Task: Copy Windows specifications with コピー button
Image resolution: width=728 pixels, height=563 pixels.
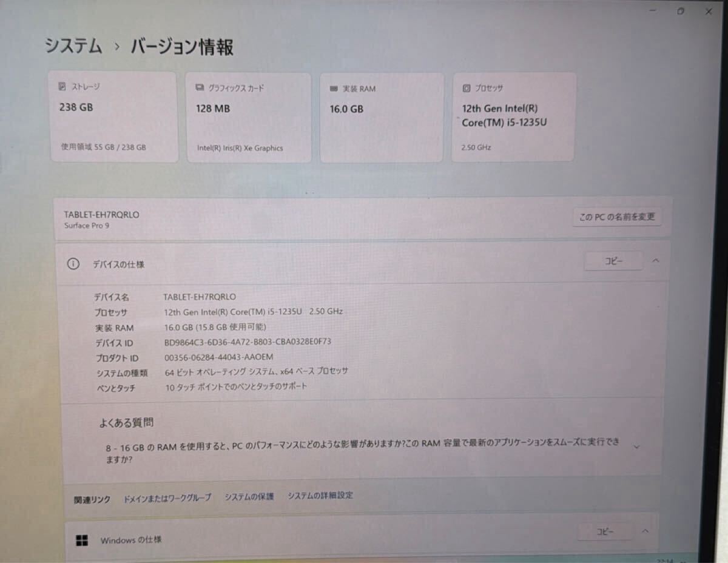Action: click(604, 531)
